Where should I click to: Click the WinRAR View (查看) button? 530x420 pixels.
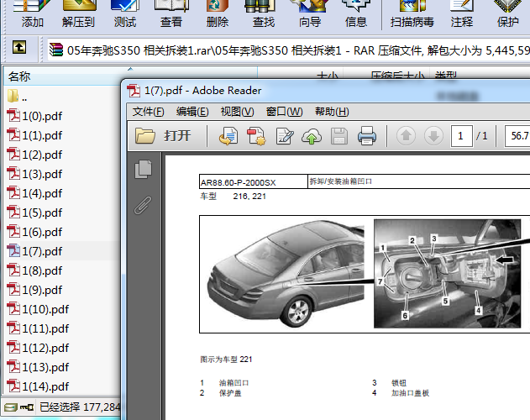(171, 14)
